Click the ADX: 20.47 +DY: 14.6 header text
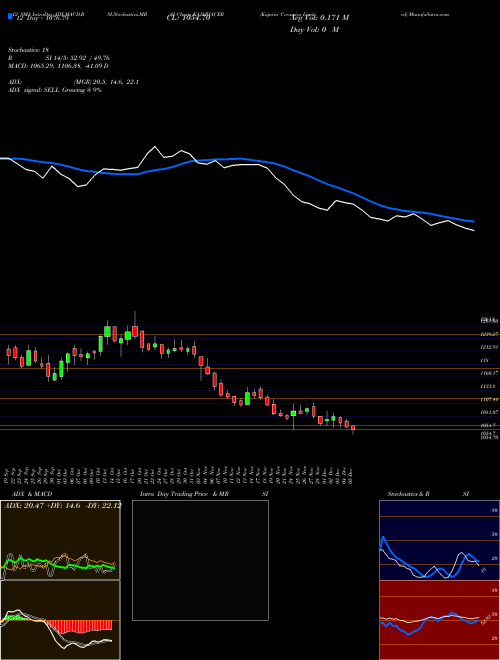Screen dimensions: 500x660 (63, 505)
